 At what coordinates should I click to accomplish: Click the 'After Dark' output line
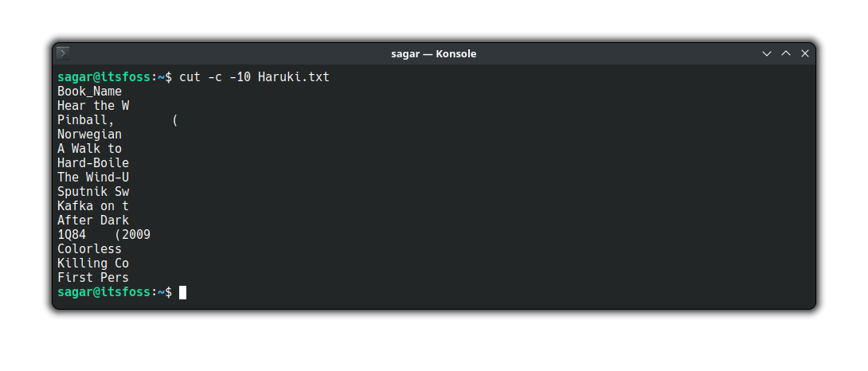pos(93,221)
